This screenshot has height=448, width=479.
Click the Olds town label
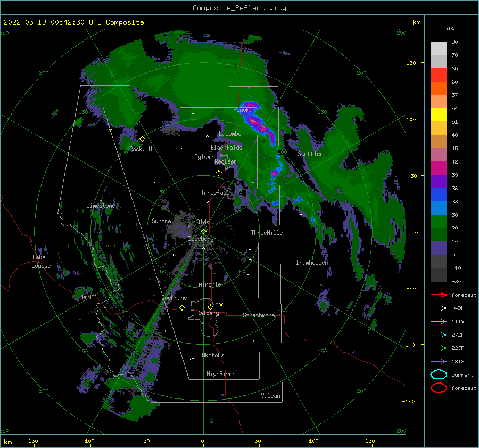[x=203, y=222]
